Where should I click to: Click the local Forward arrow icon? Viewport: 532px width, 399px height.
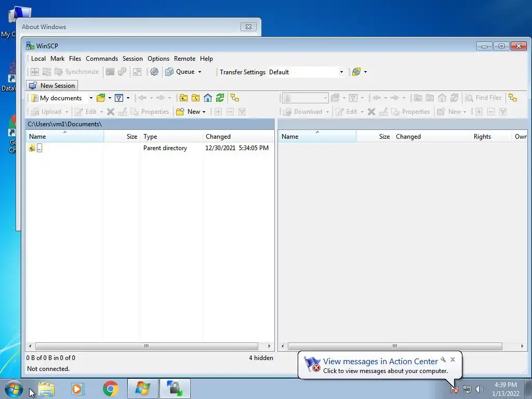(x=161, y=98)
